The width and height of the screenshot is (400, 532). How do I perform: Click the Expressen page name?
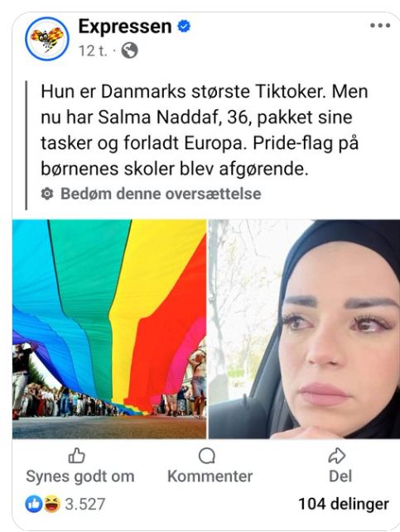click(x=125, y=26)
